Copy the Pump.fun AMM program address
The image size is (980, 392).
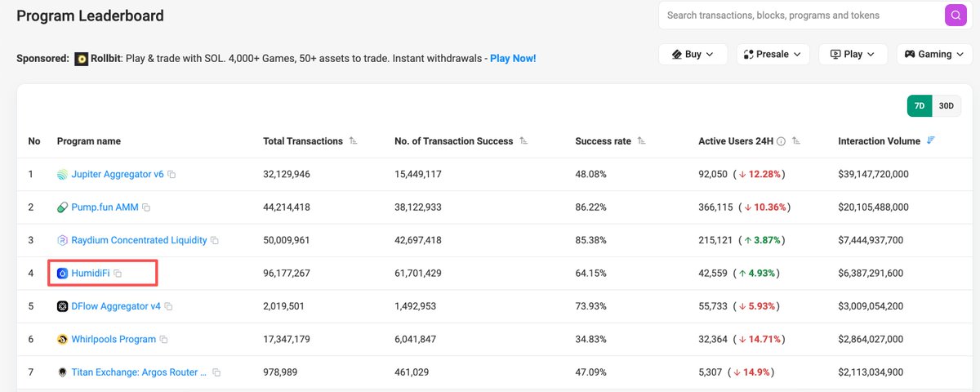pyautogui.click(x=146, y=207)
